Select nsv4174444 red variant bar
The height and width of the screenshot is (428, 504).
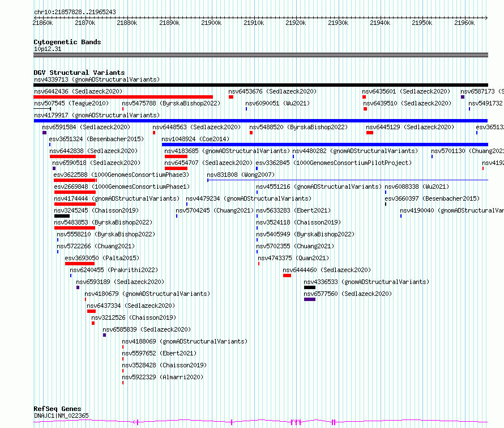[x=75, y=204]
